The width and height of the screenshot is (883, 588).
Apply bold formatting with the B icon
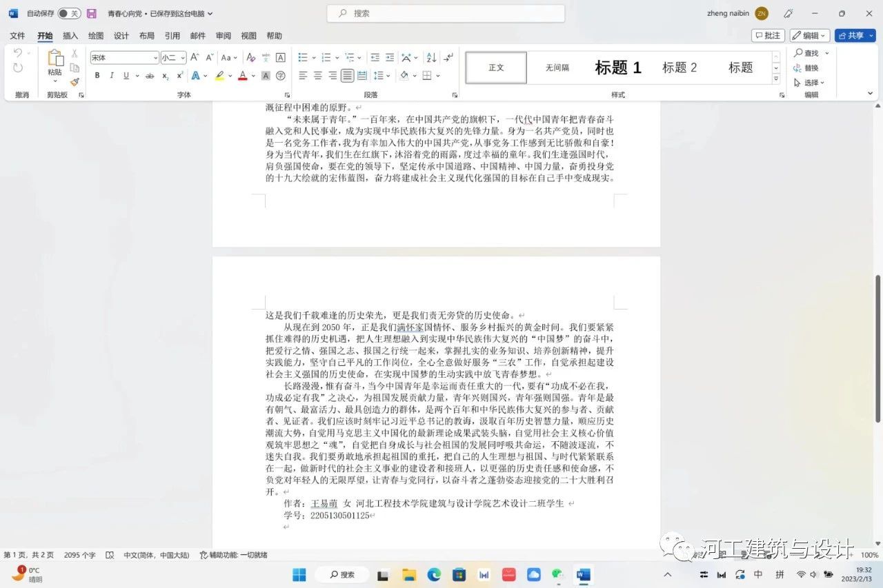[97, 76]
